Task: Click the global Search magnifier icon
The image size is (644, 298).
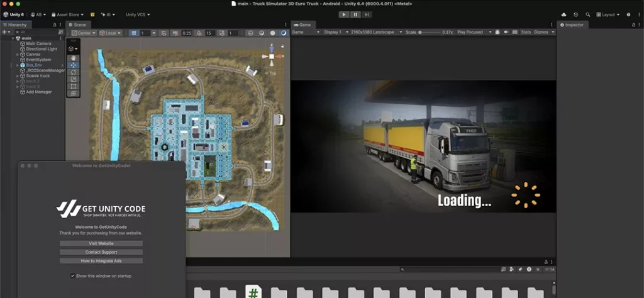Action: click(x=588, y=15)
